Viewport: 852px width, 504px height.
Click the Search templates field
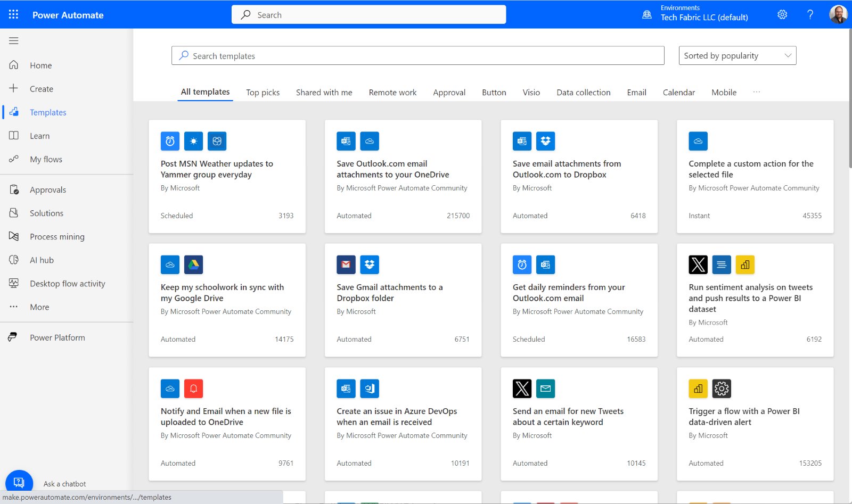click(x=418, y=55)
